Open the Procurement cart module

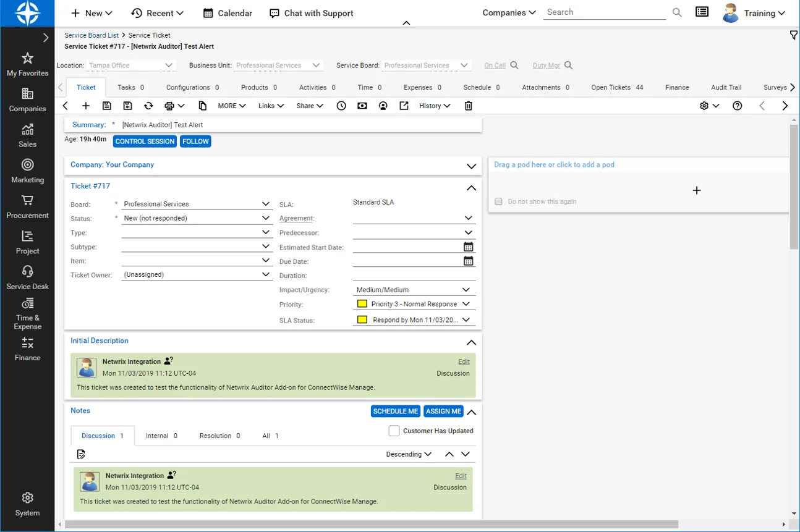27,207
